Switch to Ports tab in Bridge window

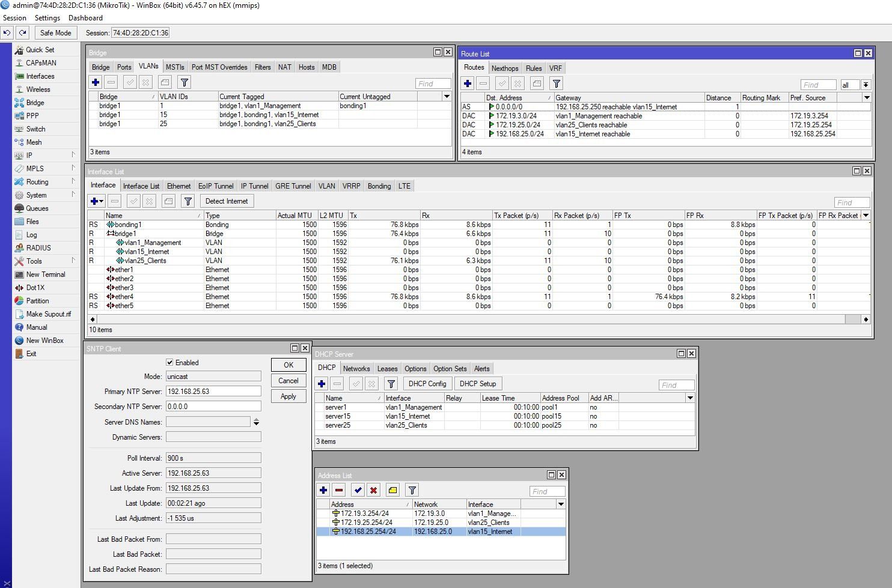(124, 67)
